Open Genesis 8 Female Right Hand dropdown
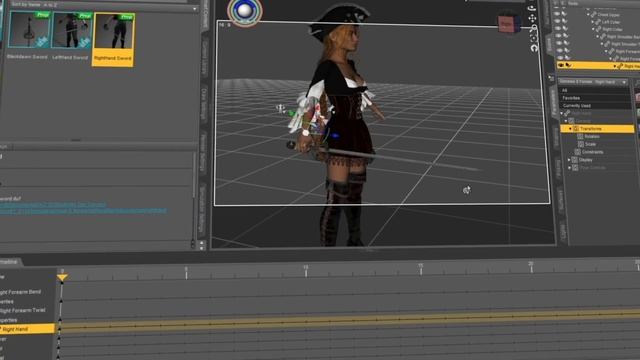The width and height of the screenshot is (640, 360). point(593,82)
